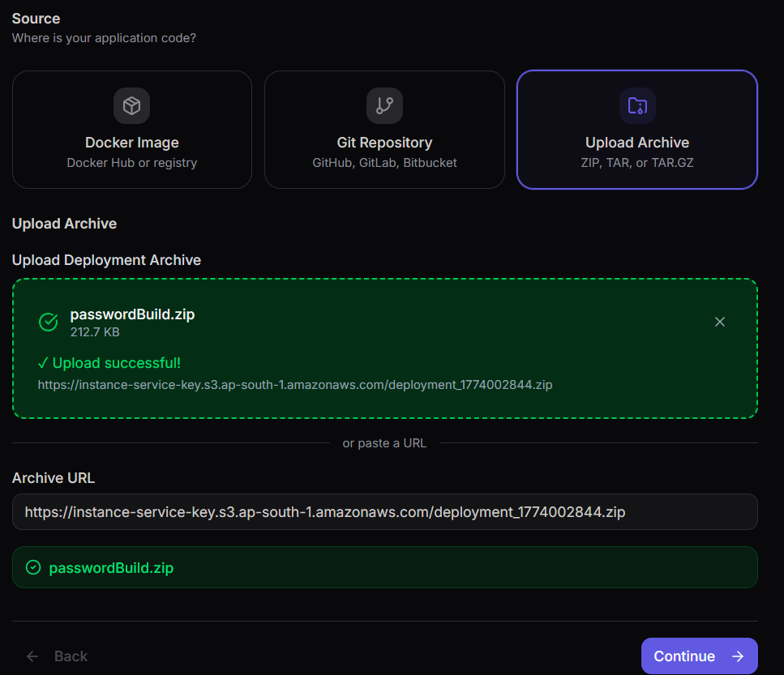
Task: Click the checkmark icon beside passwordBuild.zip validation
Action: coord(32,567)
